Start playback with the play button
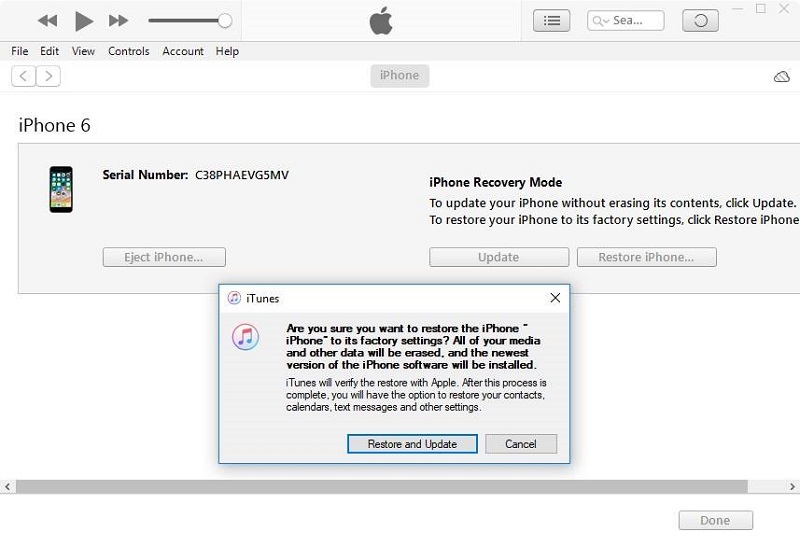 coord(84,21)
